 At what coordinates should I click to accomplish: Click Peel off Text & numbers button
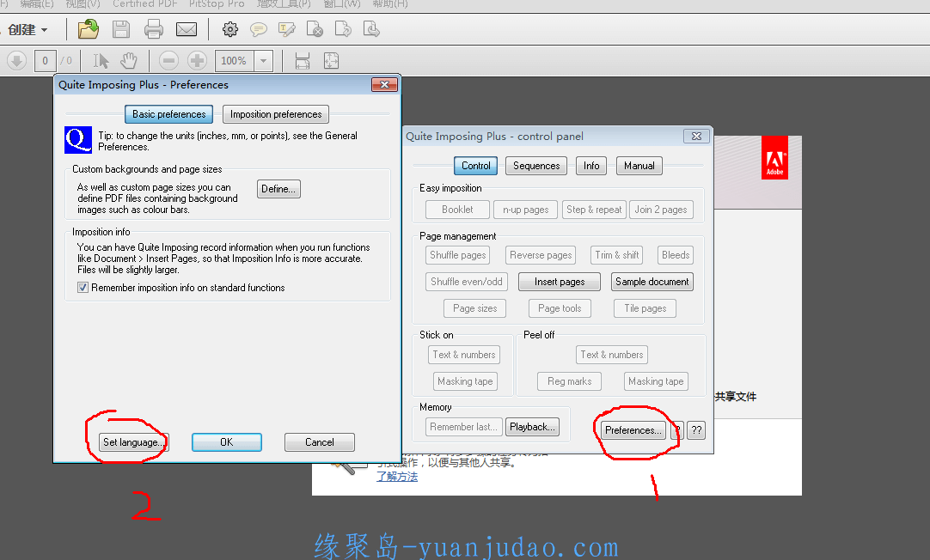611,355
